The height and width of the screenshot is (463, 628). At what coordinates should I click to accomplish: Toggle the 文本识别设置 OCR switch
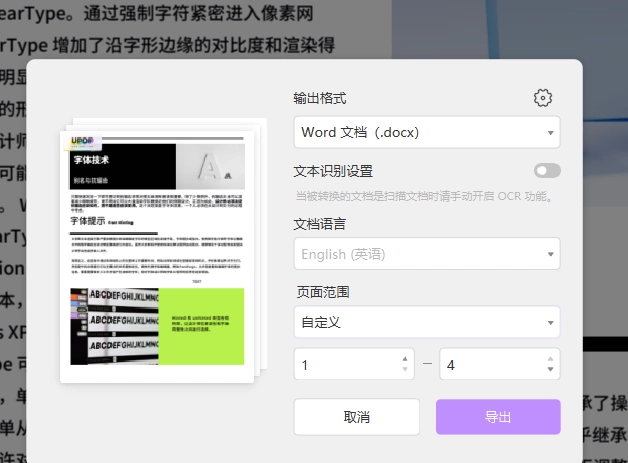click(547, 171)
